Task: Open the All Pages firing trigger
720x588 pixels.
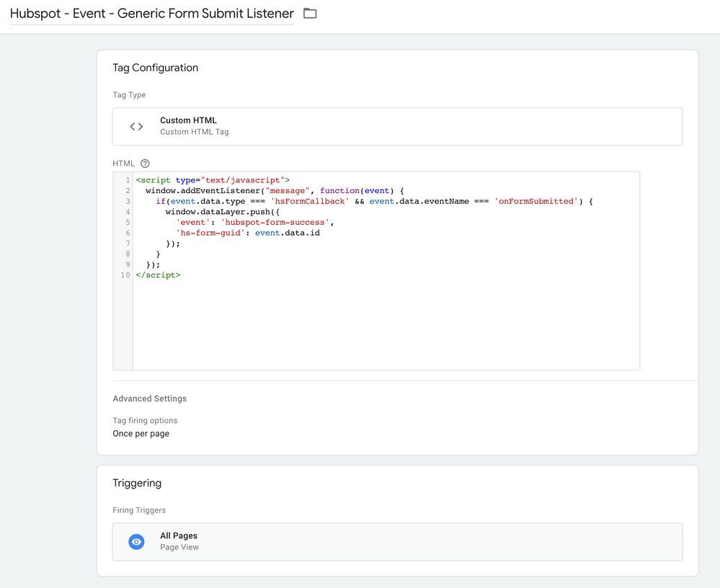Action: point(397,542)
